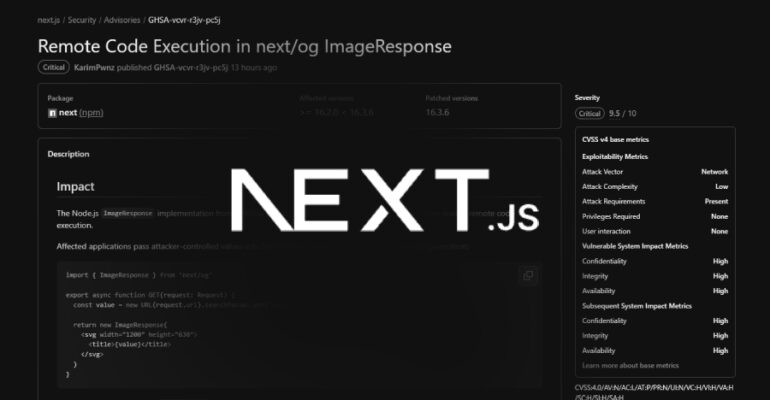Click the 9.5 / 10 severity score
The height and width of the screenshot is (400, 770).
622,113
